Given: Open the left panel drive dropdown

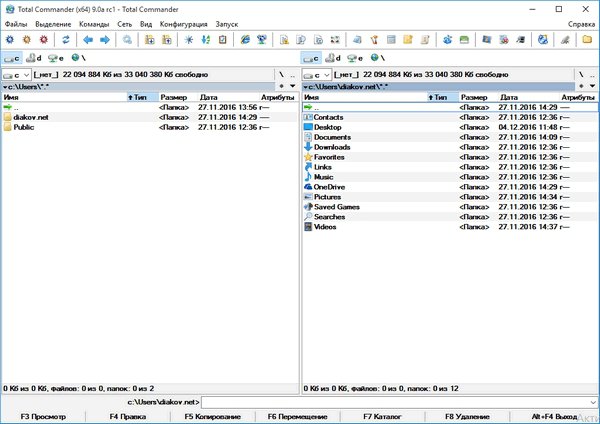Looking at the screenshot, I should (17, 74).
